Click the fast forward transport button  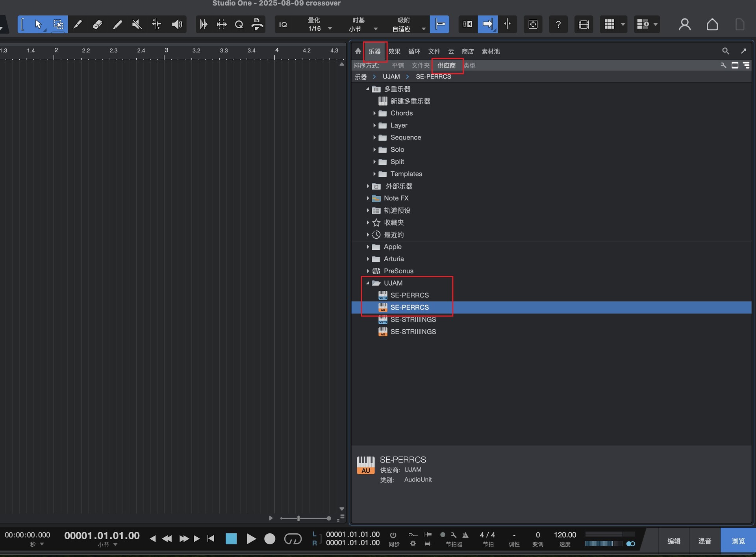click(x=184, y=538)
